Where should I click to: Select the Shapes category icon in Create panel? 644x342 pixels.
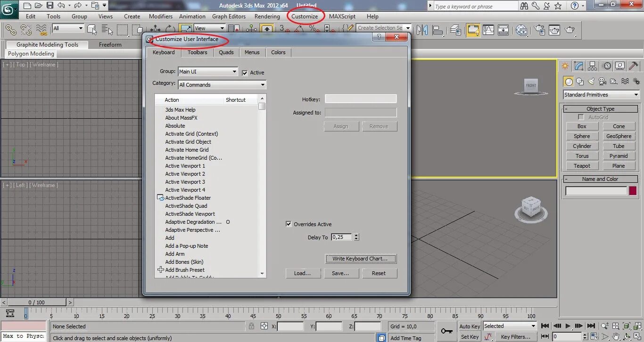click(x=580, y=81)
